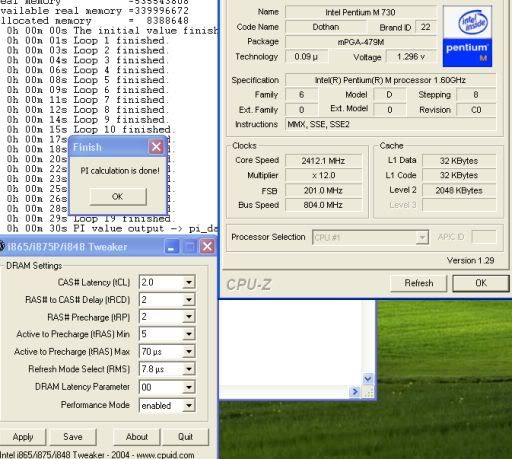Open CAS# Latency (tCL) dropdown
Screen dimensions: 512x459
point(189,282)
